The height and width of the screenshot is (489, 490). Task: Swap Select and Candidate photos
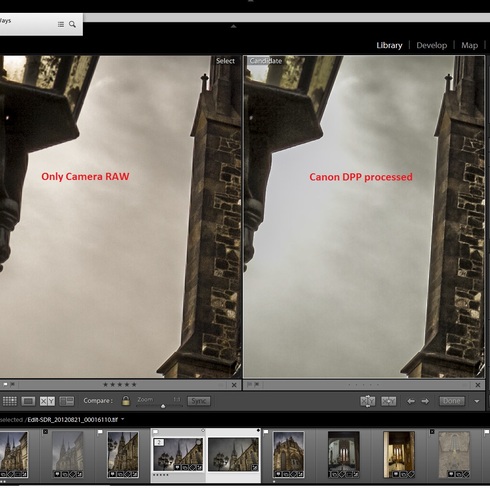[368, 401]
